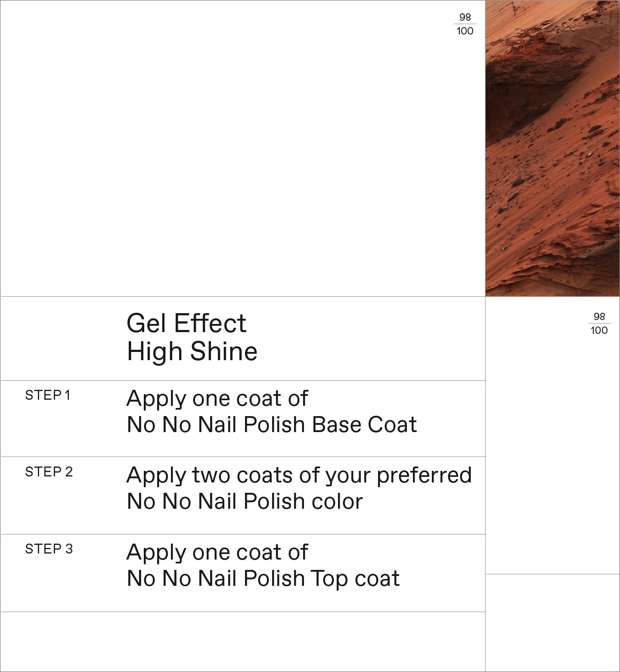Click 'Apply two coats of your preferred' line
Viewport: 620px width, 672px height.
[299, 475]
